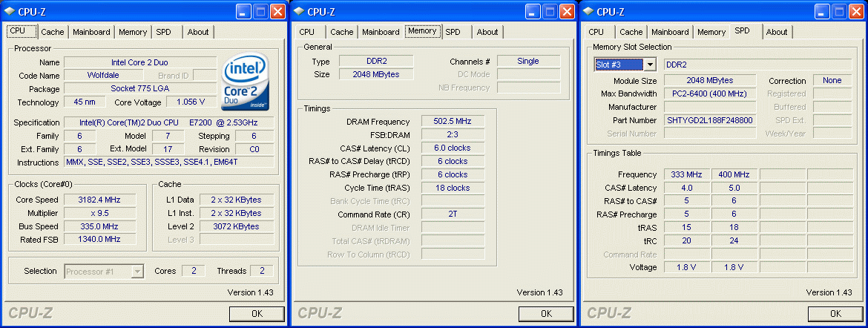Image resolution: width=868 pixels, height=328 pixels.
Task: Click the 1.056 V core voltage value
Action: pyautogui.click(x=190, y=102)
